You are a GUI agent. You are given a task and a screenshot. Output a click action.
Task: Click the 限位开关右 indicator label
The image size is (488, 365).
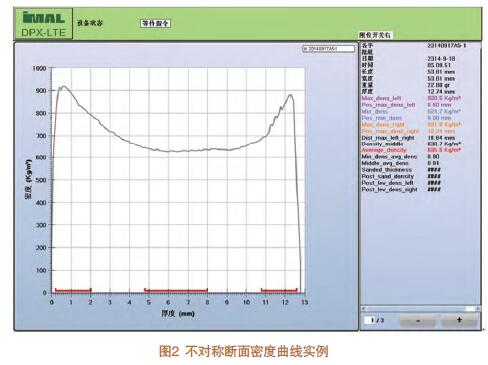[375, 35]
